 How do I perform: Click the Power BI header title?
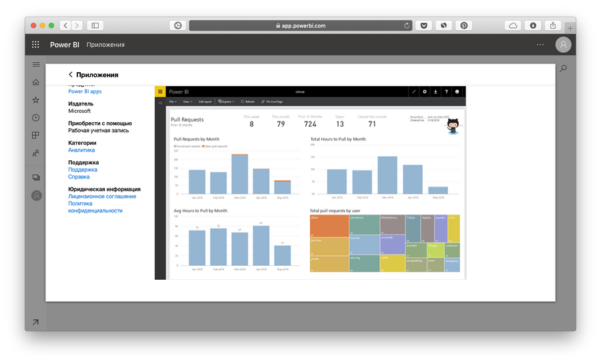coord(64,45)
